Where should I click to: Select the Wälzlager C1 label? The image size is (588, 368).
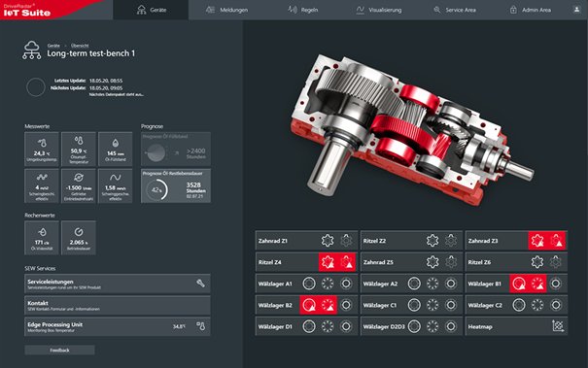[379, 306]
